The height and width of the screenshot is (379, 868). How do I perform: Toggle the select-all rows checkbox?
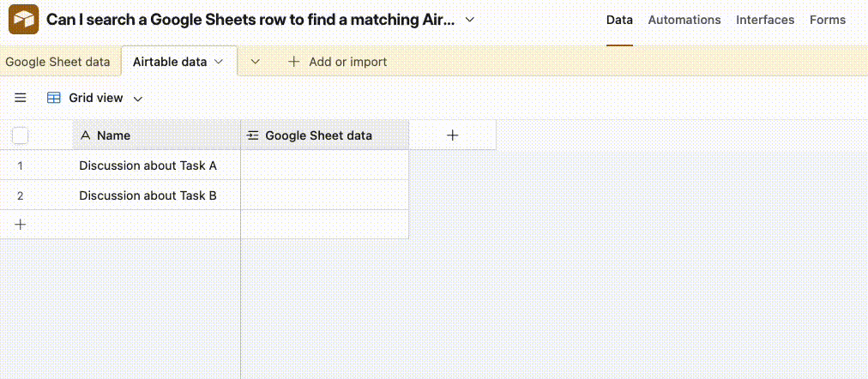(x=21, y=135)
